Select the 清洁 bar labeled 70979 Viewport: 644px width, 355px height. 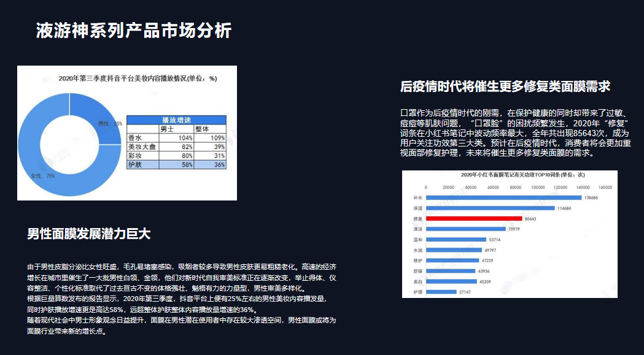(x=464, y=229)
